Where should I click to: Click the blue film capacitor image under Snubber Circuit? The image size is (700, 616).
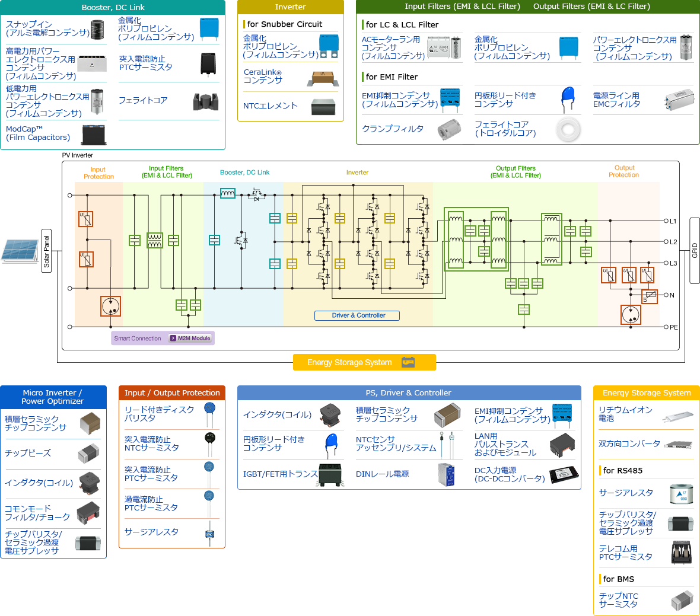point(329,46)
